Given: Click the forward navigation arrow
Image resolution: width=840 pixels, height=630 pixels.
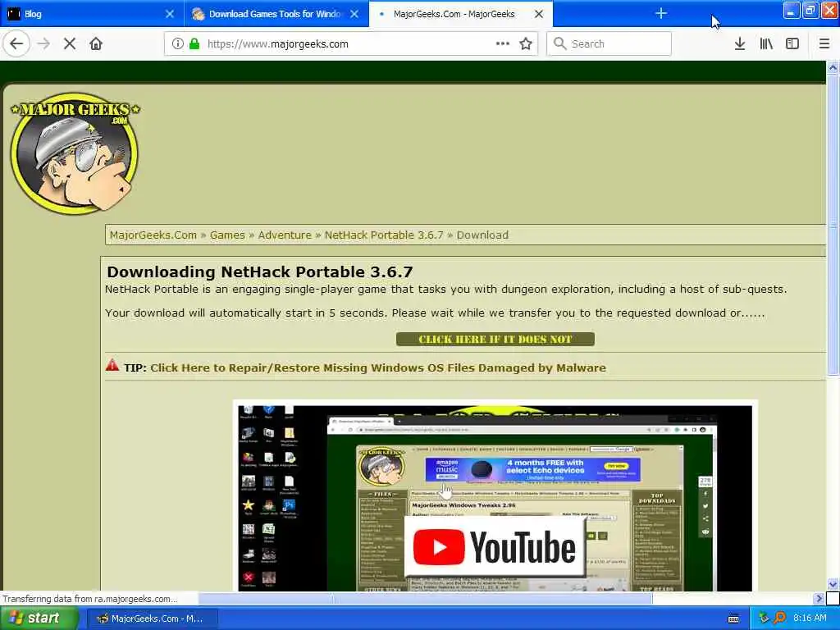Looking at the screenshot, I should point(43,44).
